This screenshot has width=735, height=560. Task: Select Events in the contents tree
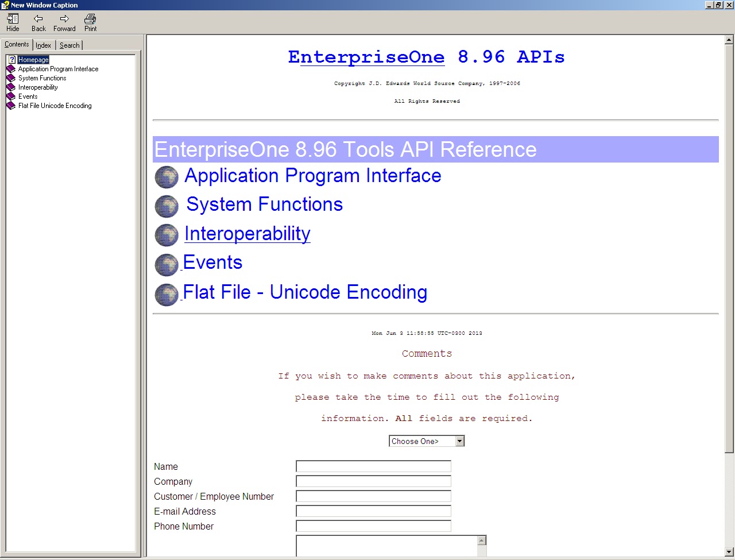point(28,96)
